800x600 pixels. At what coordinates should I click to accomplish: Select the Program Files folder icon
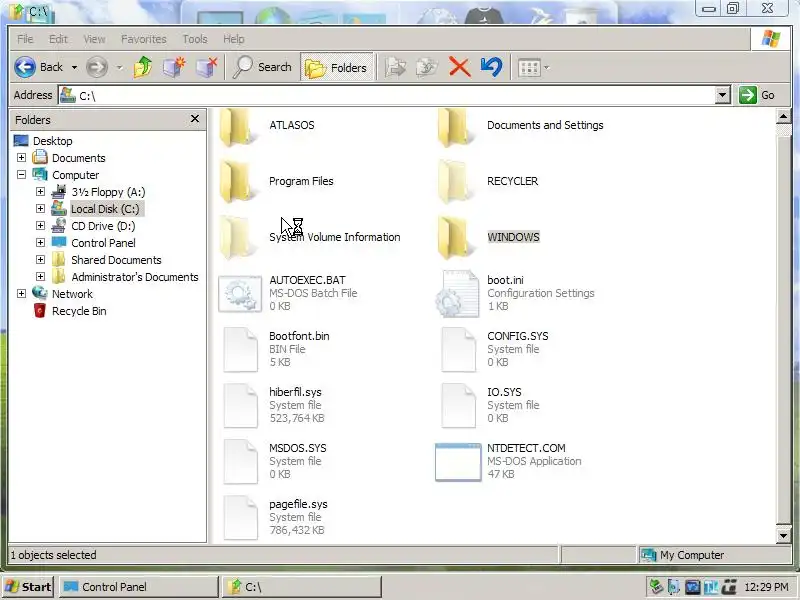point(236,183)
